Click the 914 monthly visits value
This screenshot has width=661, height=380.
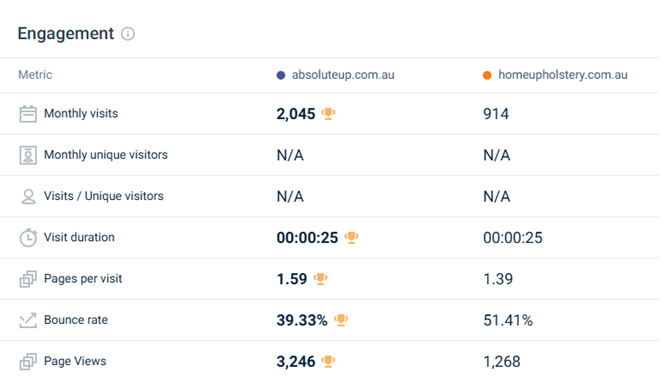point(496,114)
